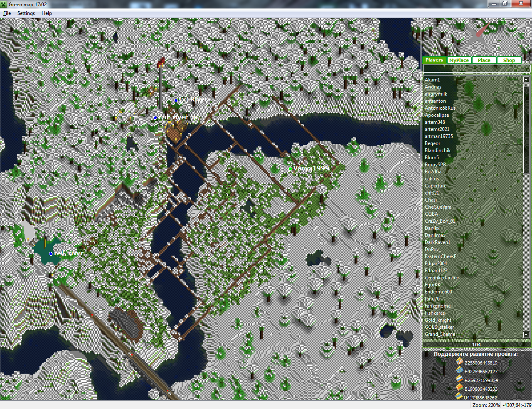This screenshot has height=409, width=532.
Task: Open the Shop tab
Action: 509,60
